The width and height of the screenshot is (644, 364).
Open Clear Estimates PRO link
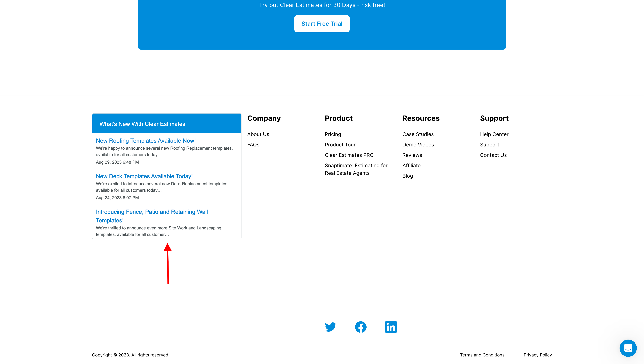349,155
